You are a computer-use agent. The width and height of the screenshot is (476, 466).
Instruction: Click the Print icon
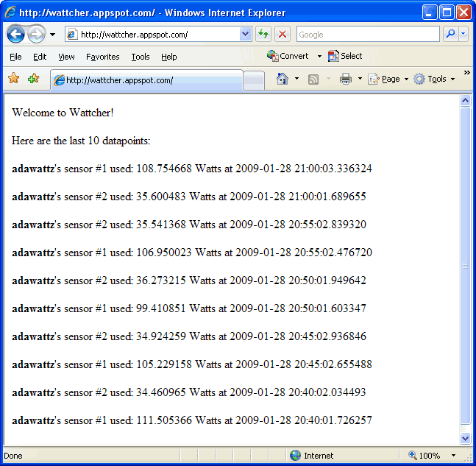pyautogui.click(x=346, y=79)
